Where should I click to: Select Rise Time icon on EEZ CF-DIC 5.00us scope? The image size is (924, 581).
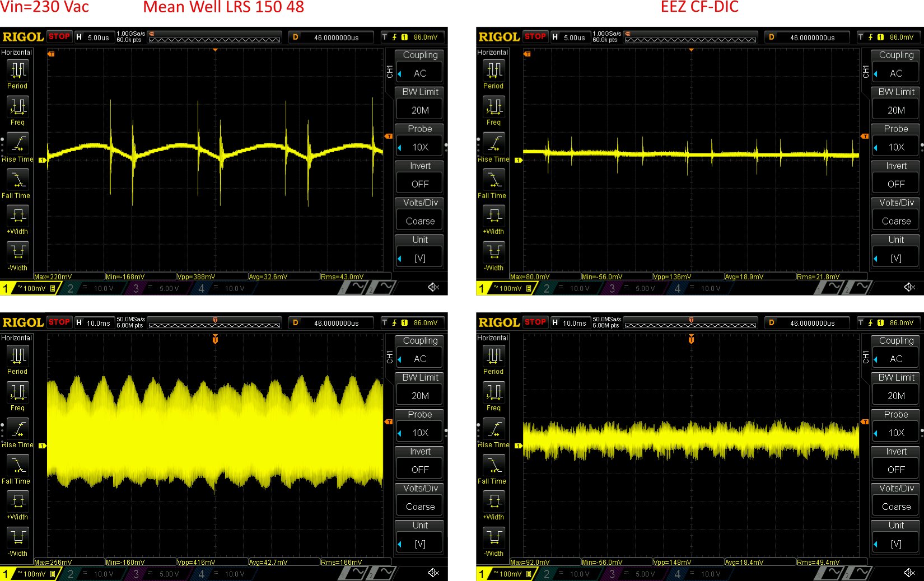[x=494, y=143]
